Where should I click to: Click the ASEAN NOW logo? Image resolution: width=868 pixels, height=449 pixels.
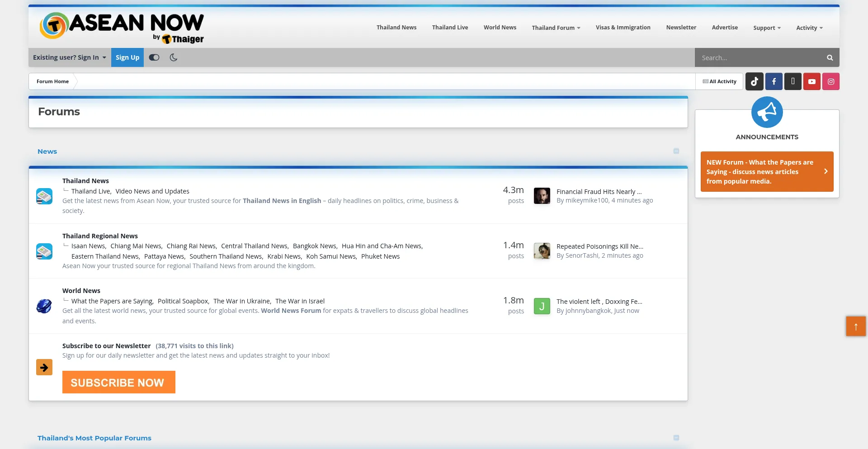122,28
